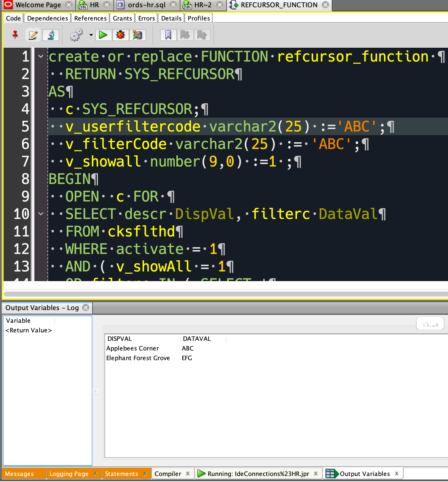Open the Details sub-tab
The width and height of the screenshot is (448, 482).
point(171,18)
